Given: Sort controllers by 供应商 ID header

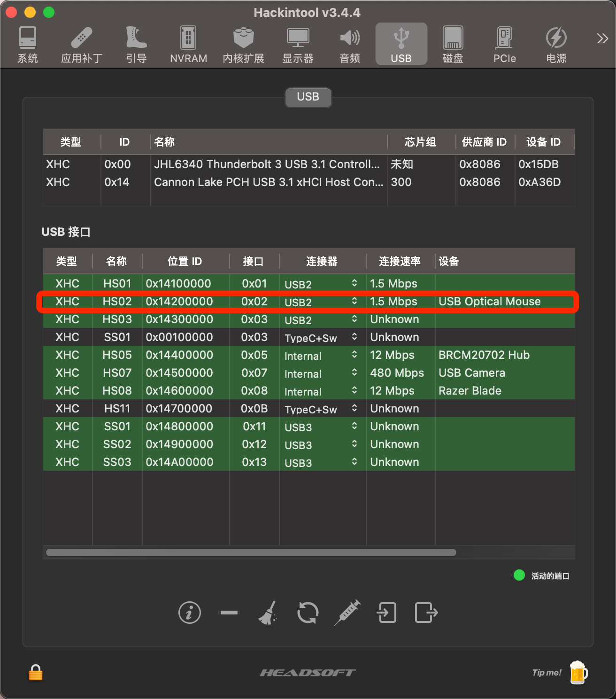Looking at the screenshot, I should (x=485, y=142).
